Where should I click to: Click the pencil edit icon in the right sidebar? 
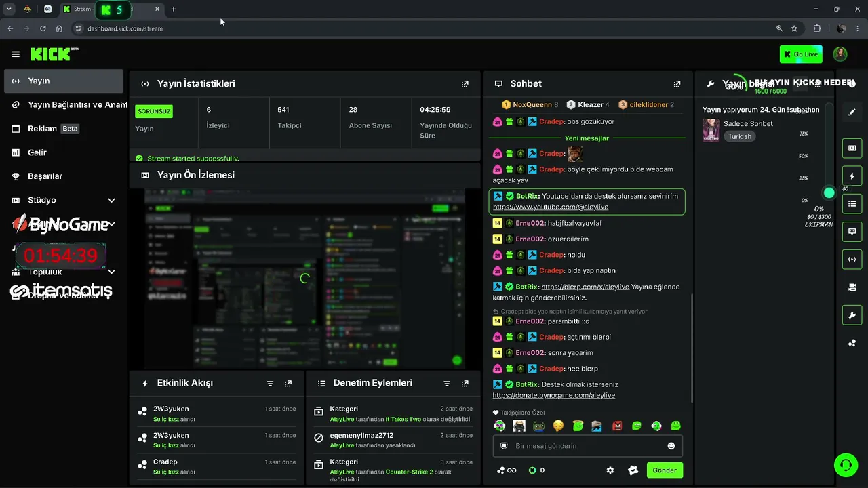[x=852, y=113]
